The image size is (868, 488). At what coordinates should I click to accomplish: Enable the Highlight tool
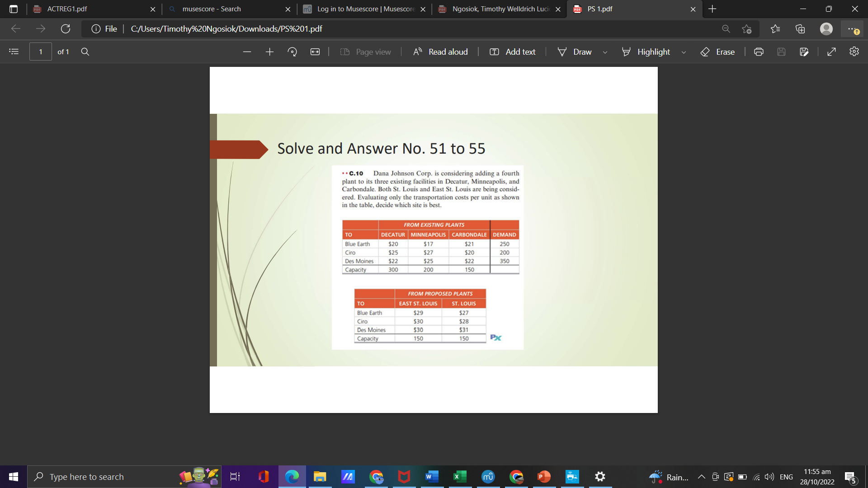(646, 52)
